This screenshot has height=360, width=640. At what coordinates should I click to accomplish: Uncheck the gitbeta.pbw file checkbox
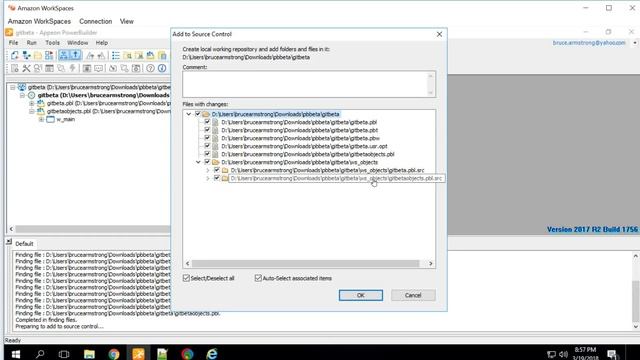click(207, 138)
